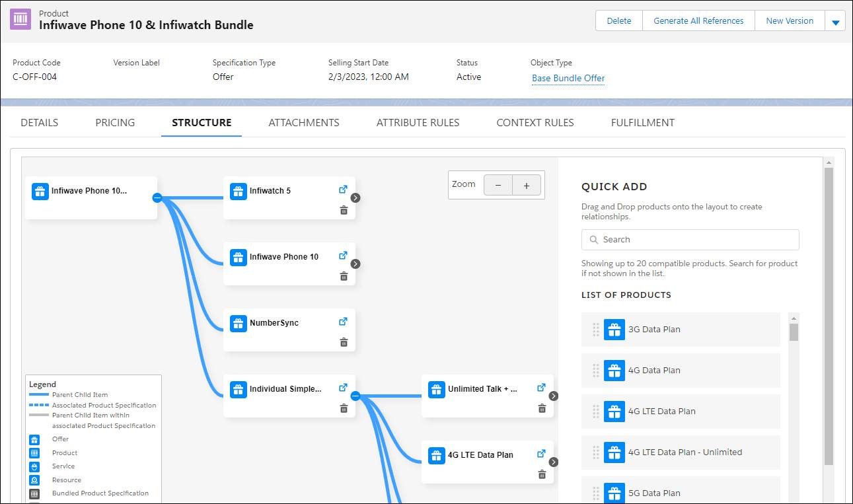Click the Quick Add search field
Screen dimensions: 853x504
[x=690, y=240]
